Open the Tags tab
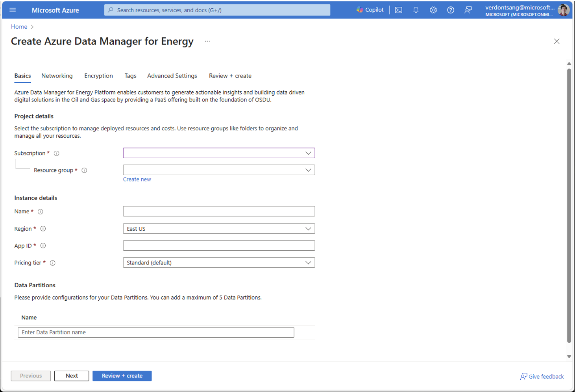The image size is (575, 392). coord(130,76)
